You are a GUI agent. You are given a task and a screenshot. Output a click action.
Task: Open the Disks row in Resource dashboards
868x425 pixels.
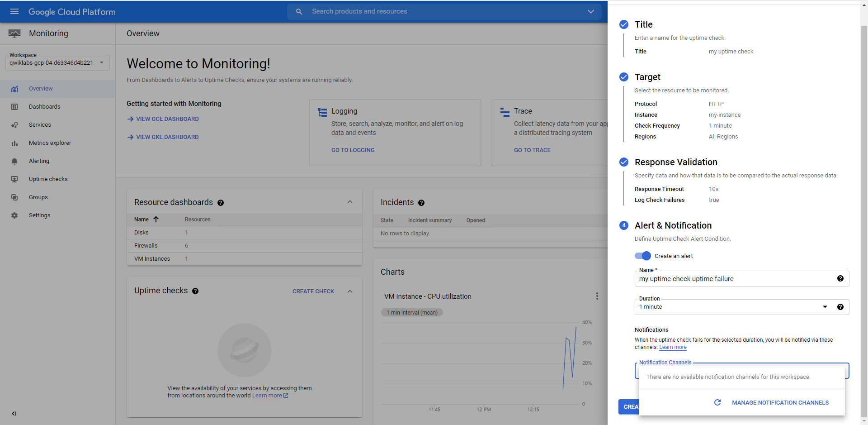pos(245,233)
